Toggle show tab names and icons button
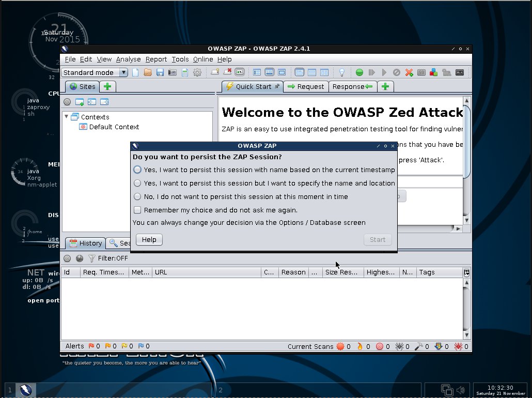Image resolution: width=532 pixels, height=398 pixels. pos(240,72)
